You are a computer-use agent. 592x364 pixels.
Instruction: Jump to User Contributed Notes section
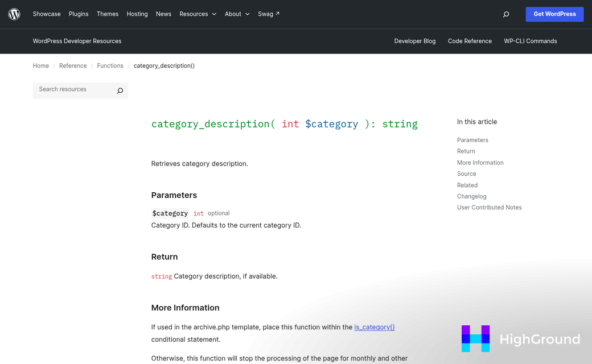coord(490,208)
